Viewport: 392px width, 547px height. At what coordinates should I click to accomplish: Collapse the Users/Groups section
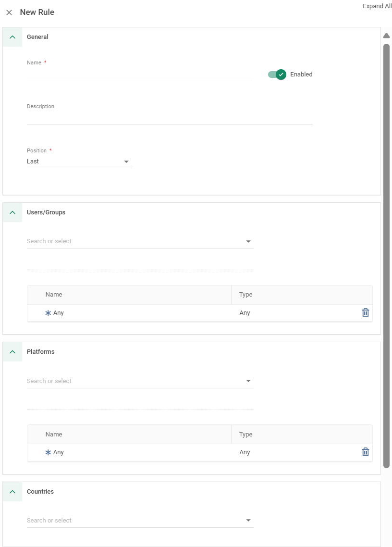tap(12, 212)
